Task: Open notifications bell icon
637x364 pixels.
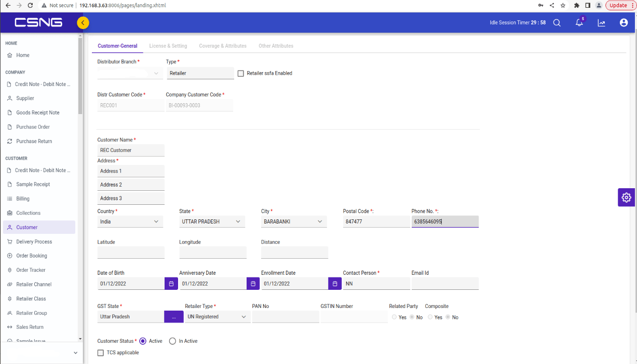Action: click(579, 23)
